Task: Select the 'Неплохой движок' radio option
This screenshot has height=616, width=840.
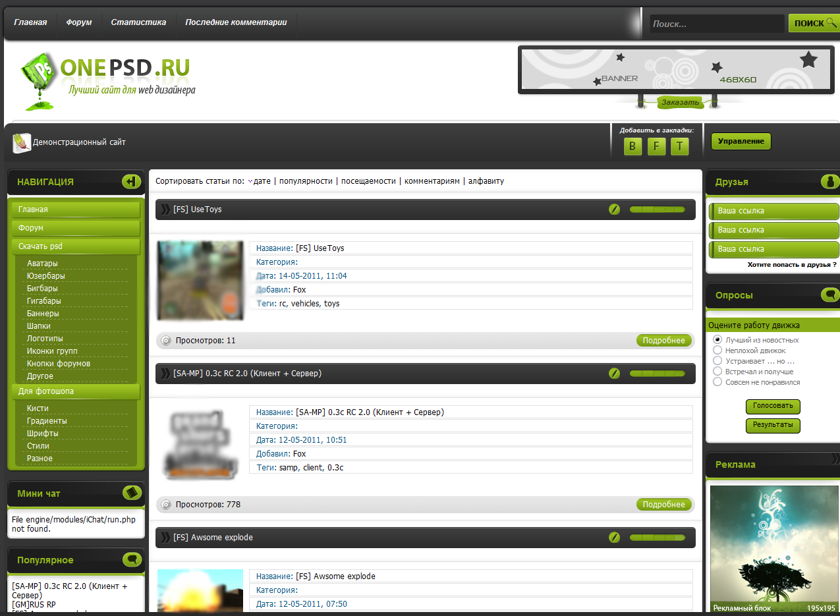Action: pos(717,350)
